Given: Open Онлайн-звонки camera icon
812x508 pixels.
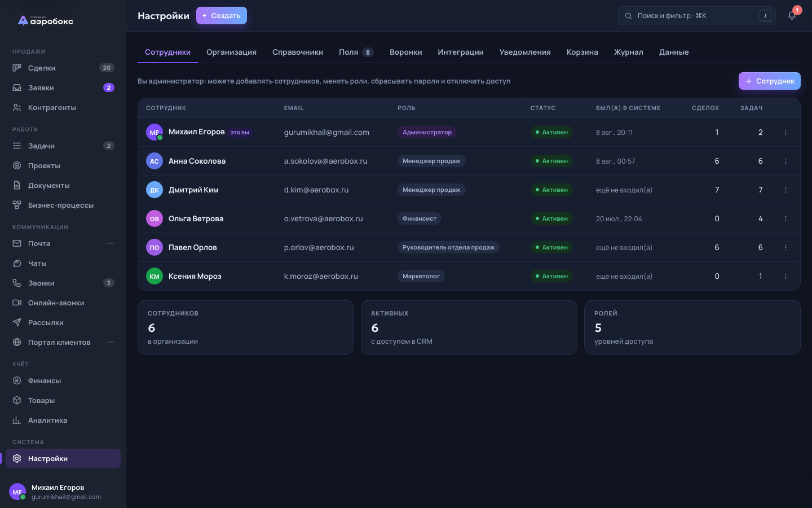Looking at the screenshot, I should coord(17,303).
